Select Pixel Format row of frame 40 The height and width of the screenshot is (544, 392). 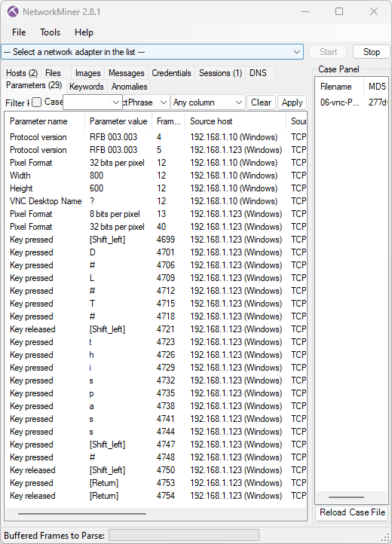(156, 227)
